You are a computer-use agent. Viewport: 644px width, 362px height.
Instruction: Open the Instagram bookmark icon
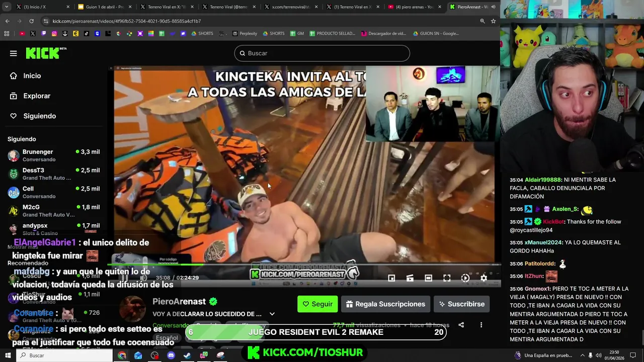tap(54, 34)
